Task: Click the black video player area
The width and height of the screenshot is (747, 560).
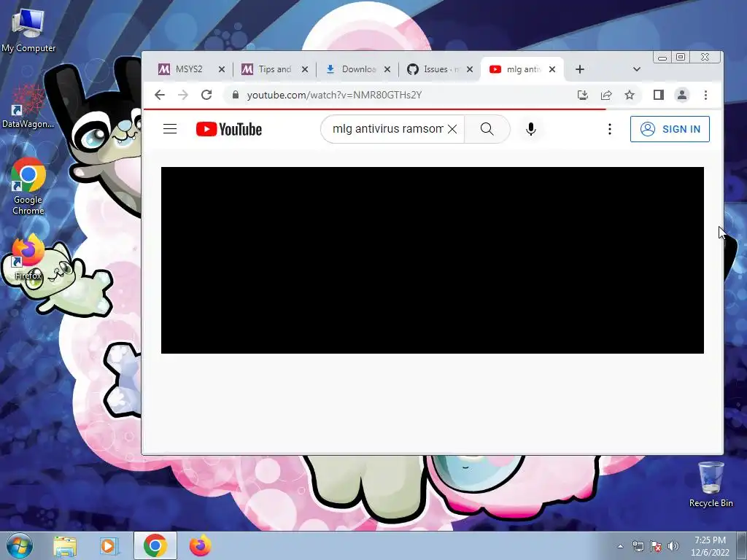Action: 432,260
